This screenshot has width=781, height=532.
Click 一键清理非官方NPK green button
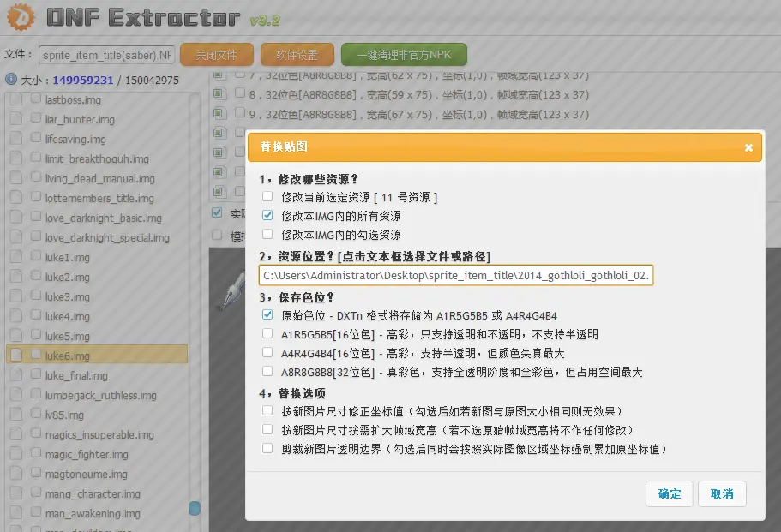404,54
